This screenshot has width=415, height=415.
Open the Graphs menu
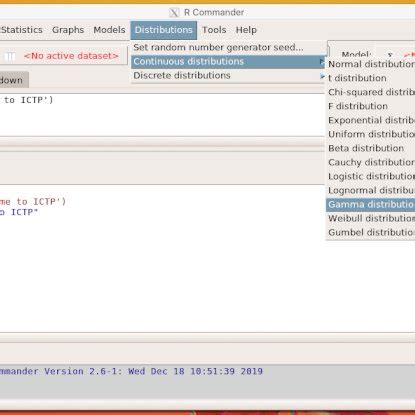[68, 30]
